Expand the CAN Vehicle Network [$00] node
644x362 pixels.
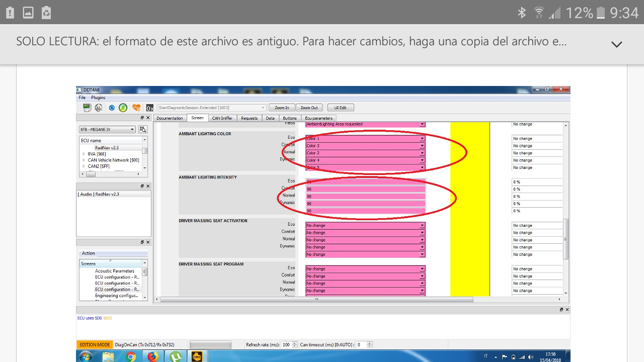point(83,160)
